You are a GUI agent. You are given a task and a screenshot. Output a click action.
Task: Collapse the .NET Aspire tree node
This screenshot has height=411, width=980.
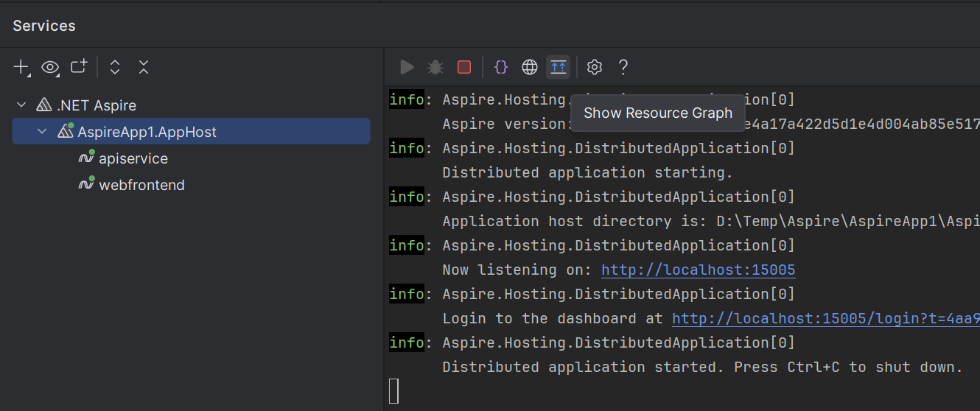[x=21, y=105]
